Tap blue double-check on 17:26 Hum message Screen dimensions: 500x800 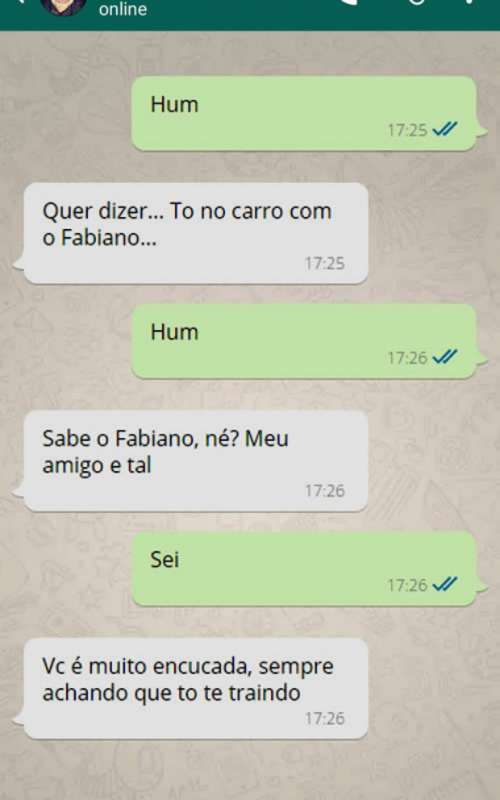coord(444,357)
